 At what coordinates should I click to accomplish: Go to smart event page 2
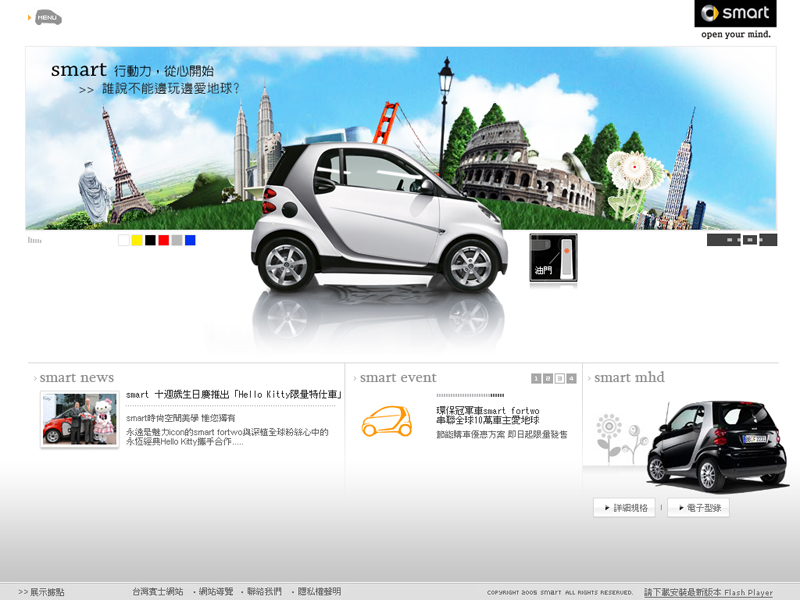click(x=547, y=378)
